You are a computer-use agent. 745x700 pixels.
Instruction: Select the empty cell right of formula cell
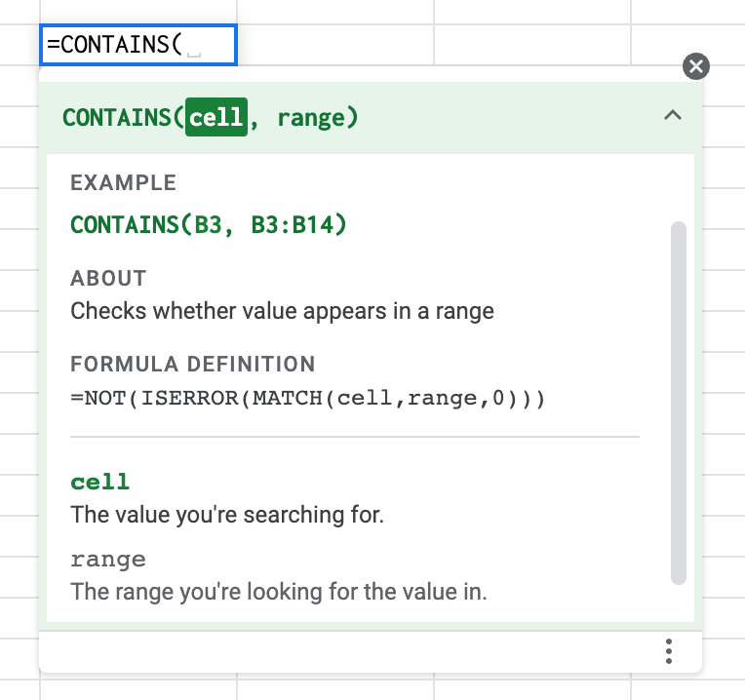pos(334,45)
